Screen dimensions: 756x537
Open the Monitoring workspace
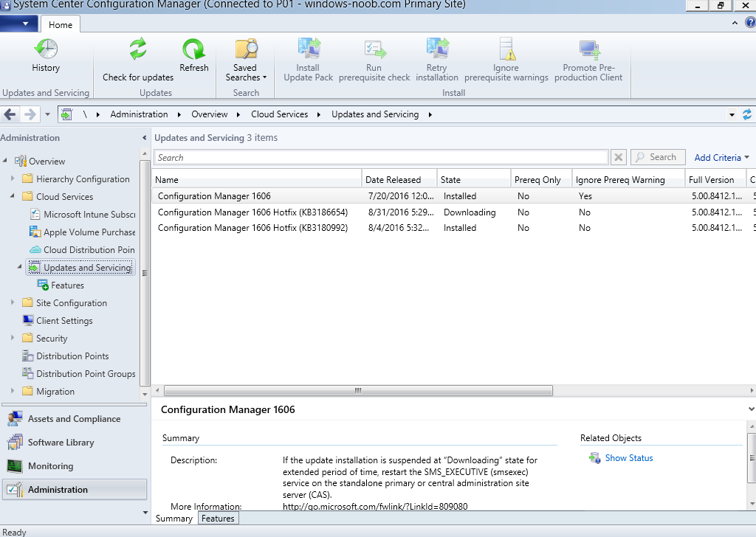(74, 466)
